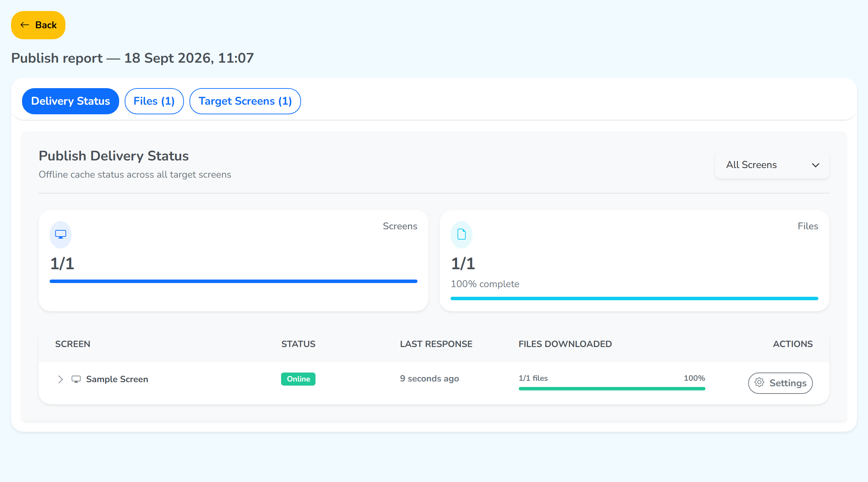Screen dimensions: 868x482
Task: Click the Sample Screen green download progress bar
Action: [x=612, y=389]
